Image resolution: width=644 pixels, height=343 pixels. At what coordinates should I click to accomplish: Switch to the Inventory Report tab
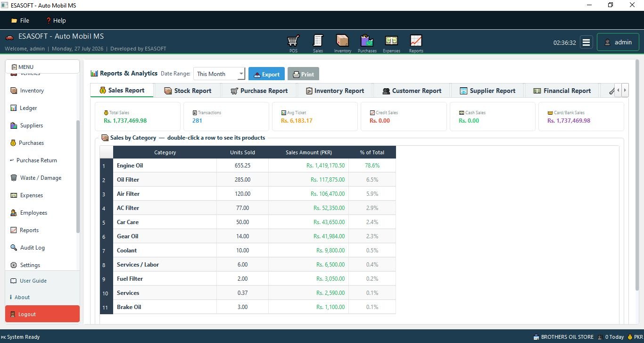tap(335, 91)
